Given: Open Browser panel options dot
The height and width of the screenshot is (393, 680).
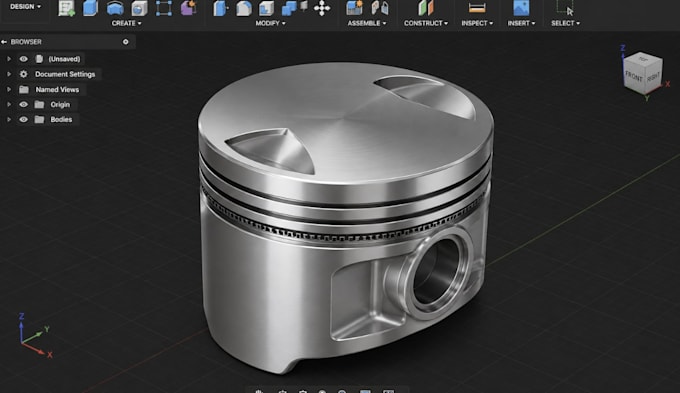Looking at the screenshot, I should coord(125,42).
